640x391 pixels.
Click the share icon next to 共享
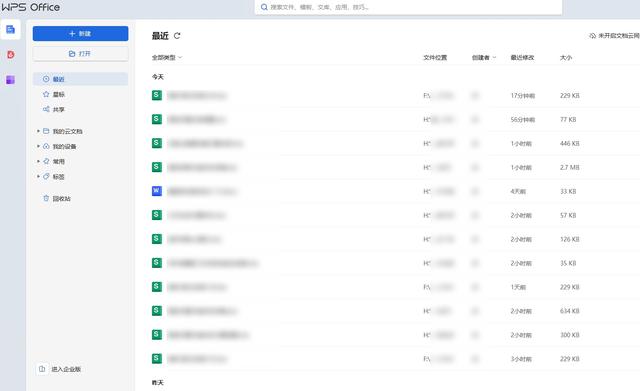tap(46, 109)
